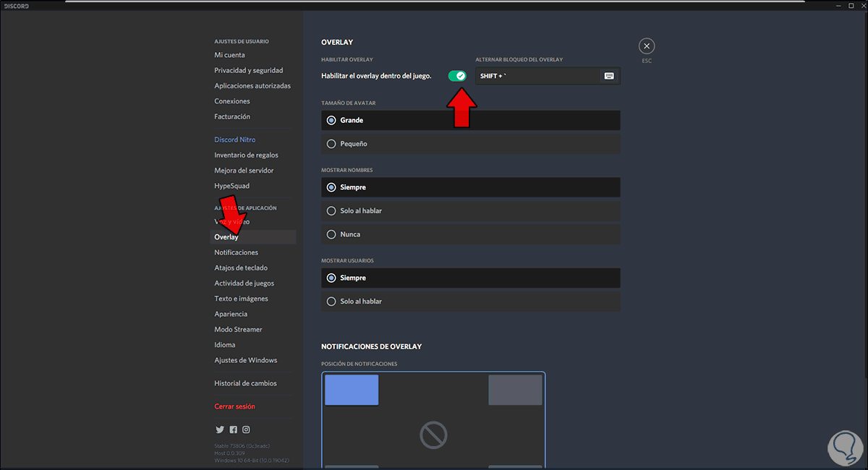The width and height of the screenshot is (868, 470).
Task: Click the keyboard icon in keybind field
Action: (609, 76)
